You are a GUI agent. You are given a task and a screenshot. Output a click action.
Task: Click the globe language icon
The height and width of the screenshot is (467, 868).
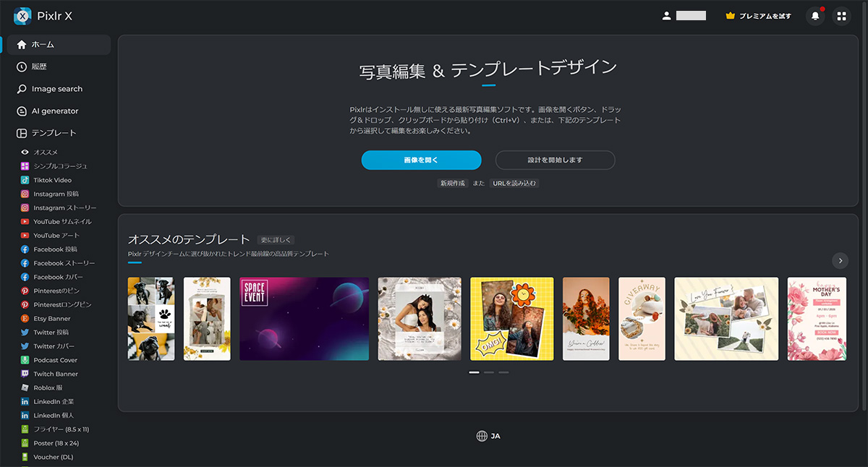click(x=482, y=436)
